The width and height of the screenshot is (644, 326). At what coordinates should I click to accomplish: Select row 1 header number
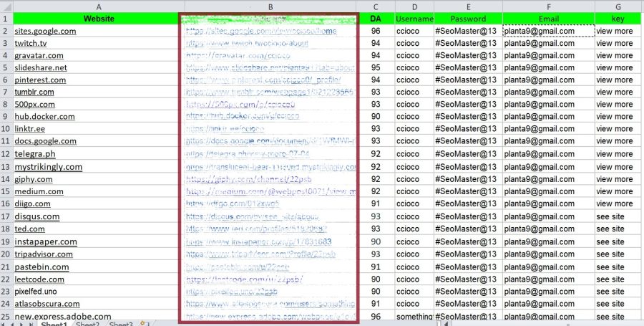coord(6,19)
